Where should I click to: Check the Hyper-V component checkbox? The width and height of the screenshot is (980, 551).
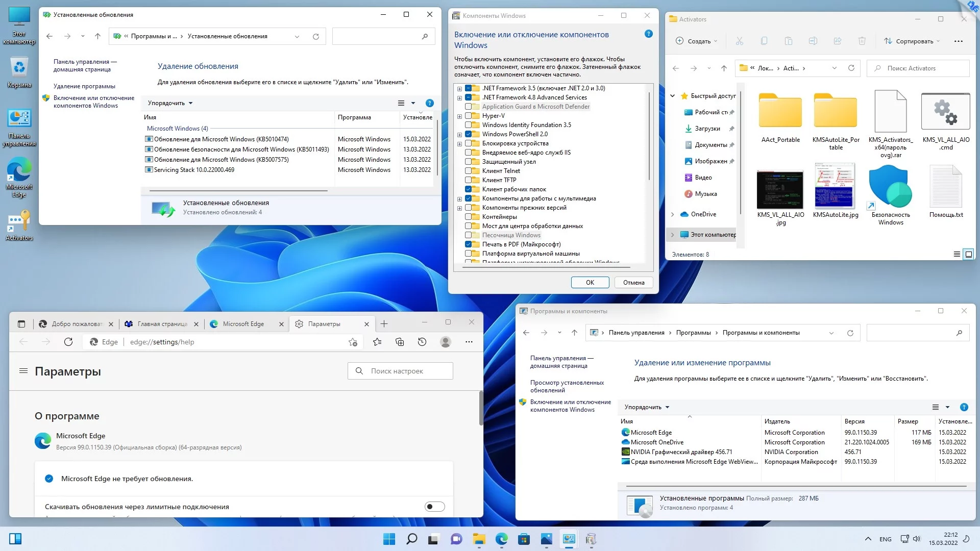click(x=468, y=116)
